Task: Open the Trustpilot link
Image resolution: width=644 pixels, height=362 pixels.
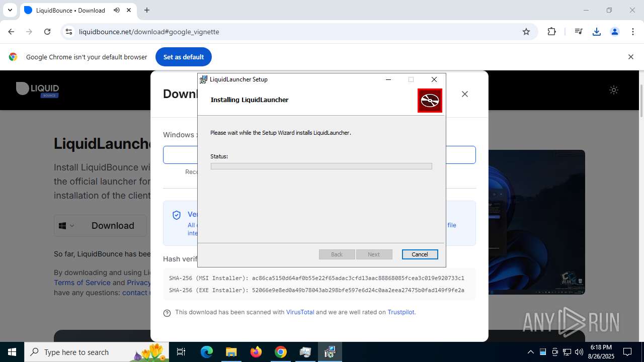Action: click(401, 312)
